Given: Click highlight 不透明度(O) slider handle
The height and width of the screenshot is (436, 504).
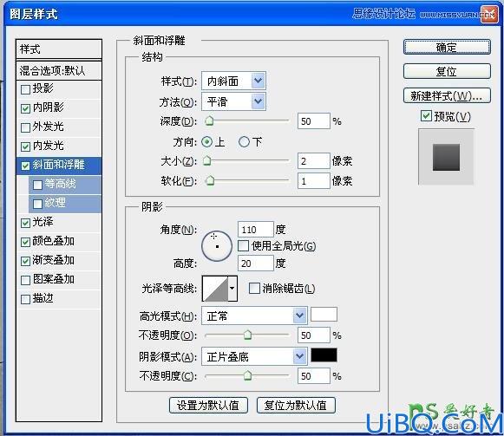Looking at the screenshot, I should pos(247,335).
